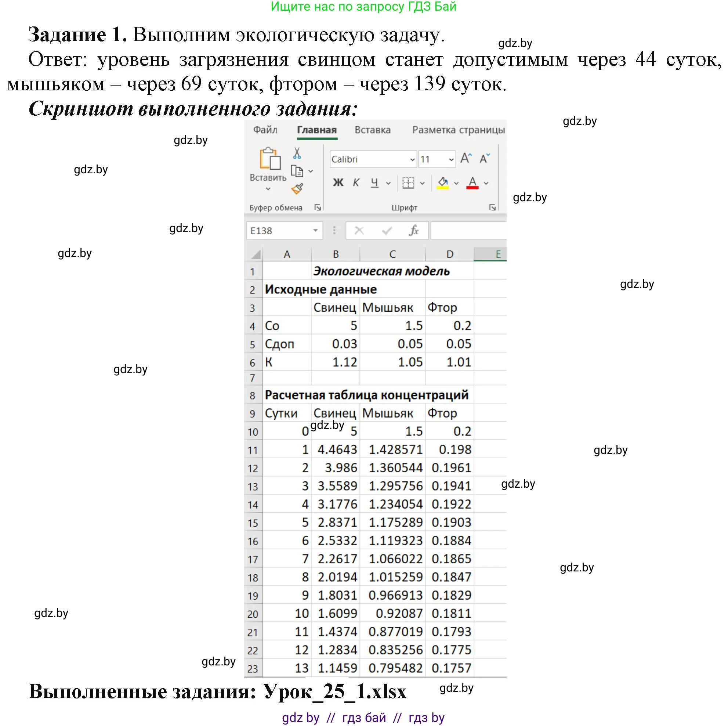Click the Вставить (Paste) button icon
Image resolution: width=728 pixels, height=726 pixels.
tap(270, 159)
